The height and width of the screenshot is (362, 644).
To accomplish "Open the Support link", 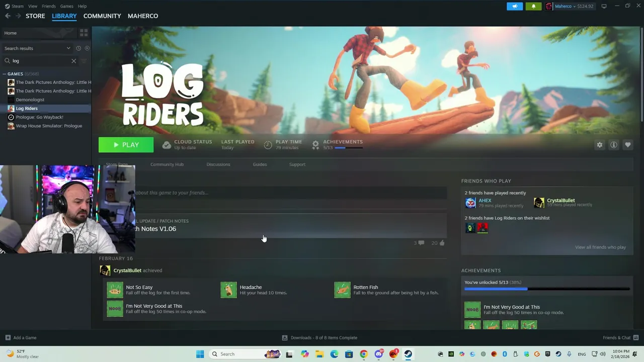I will click(297, 164).
